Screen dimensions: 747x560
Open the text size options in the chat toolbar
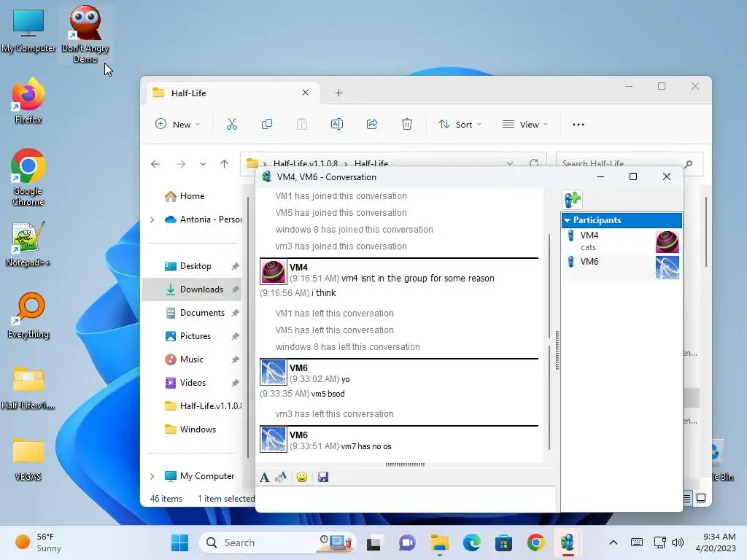coord(281,477)
